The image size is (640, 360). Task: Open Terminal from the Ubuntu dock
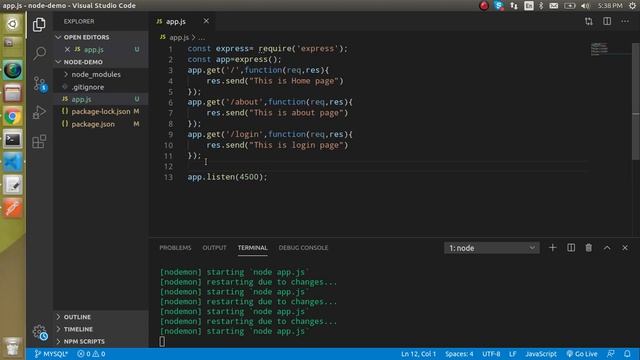(13, 140)
